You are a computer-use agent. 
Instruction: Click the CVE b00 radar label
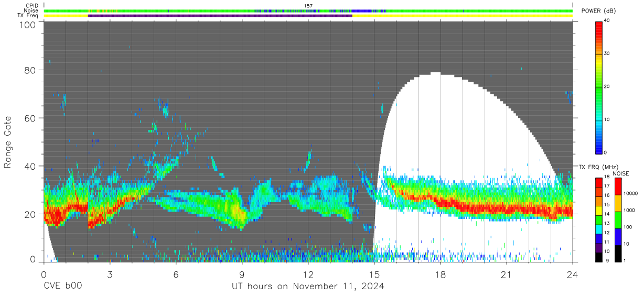tap(62, 287)
